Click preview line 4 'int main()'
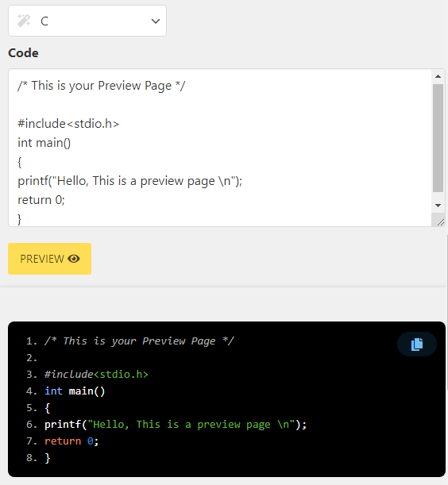Screen dimensions: 448x485 [75, 391]
